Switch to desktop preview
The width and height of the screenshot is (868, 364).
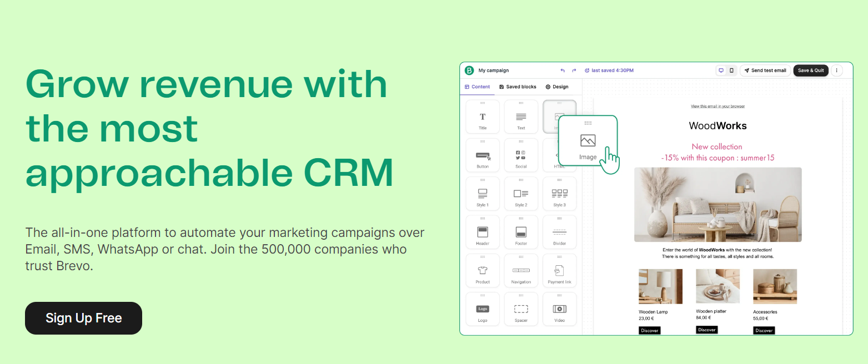point(721,70)
